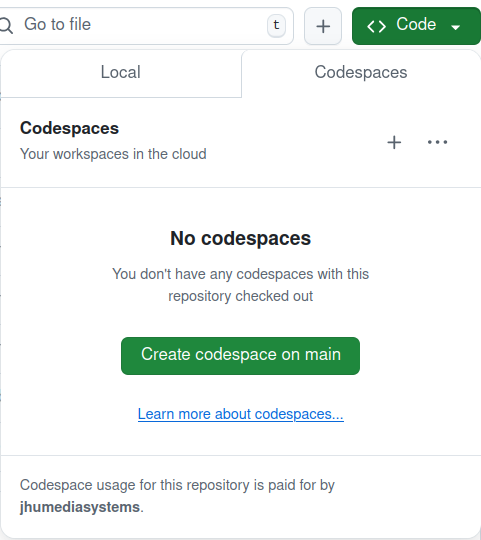Switch to the Local tab
This screenshot has height=540, width=481.
(x=121, y=72)
